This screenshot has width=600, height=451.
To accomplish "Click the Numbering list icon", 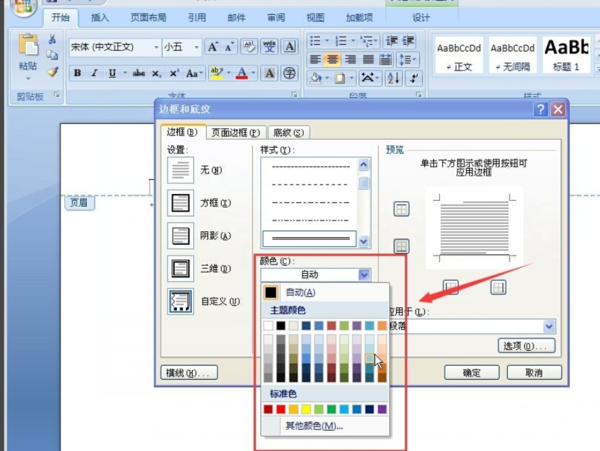I will click(x=341, y=41).
